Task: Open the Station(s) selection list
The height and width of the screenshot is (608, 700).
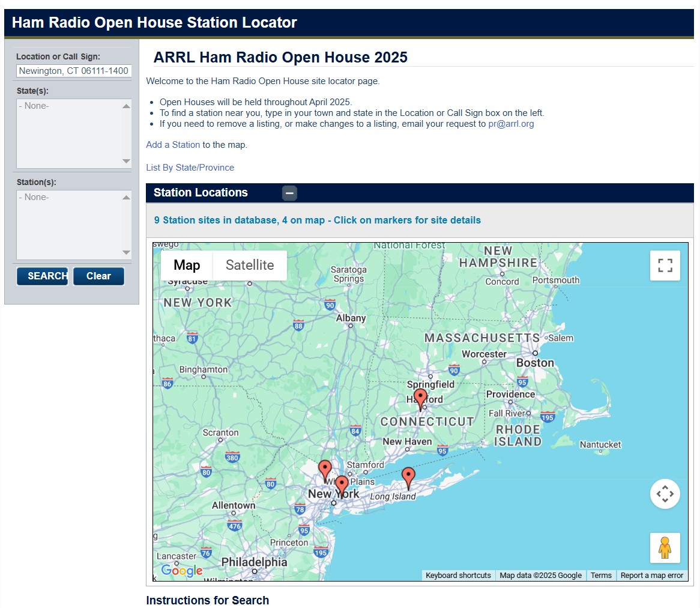Action: (73, 225)
